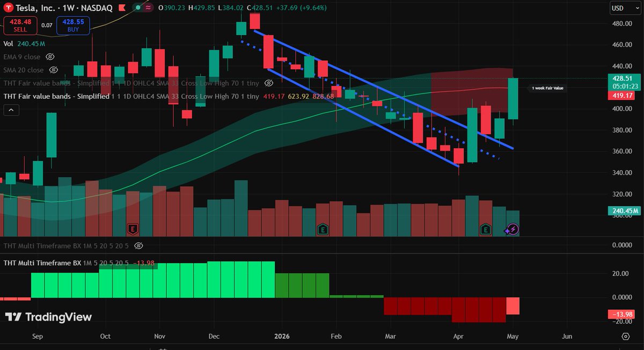Click the latest green weekly candle
The height and width of the screenshot is (350, 644).
coord(513,99)
